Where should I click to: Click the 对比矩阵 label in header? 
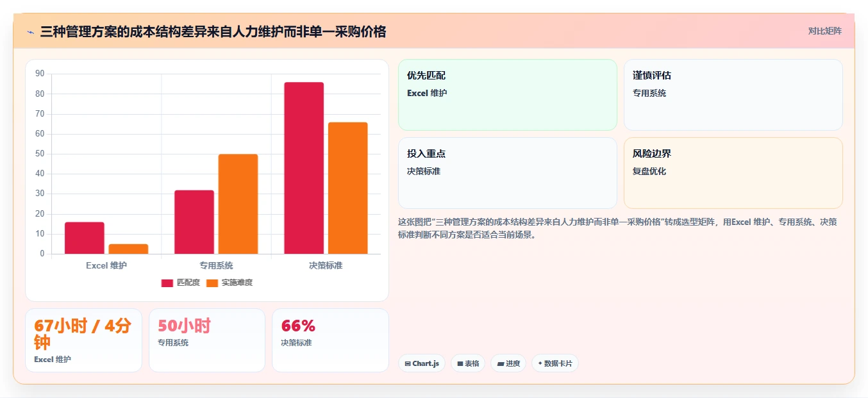825,31
